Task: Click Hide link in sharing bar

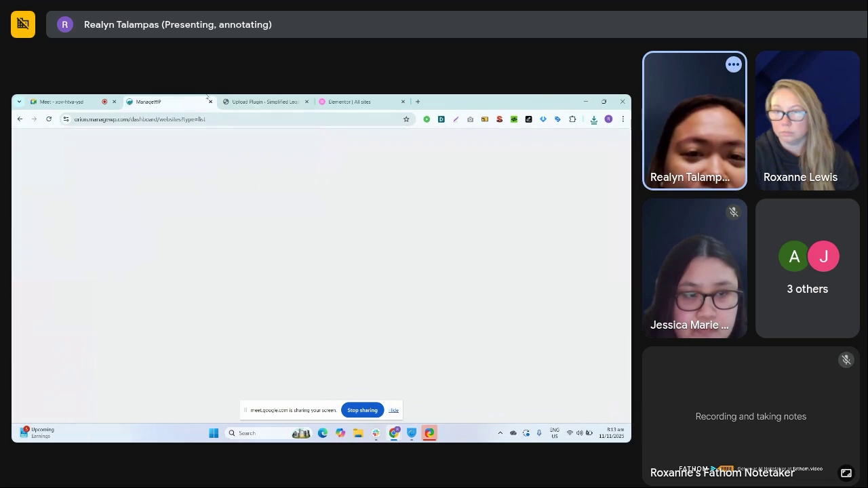Action: (393, 410)
